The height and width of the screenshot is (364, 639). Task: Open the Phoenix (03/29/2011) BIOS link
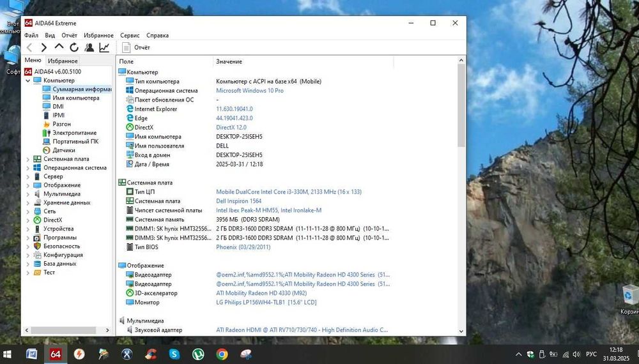click(x=243, y=247)
